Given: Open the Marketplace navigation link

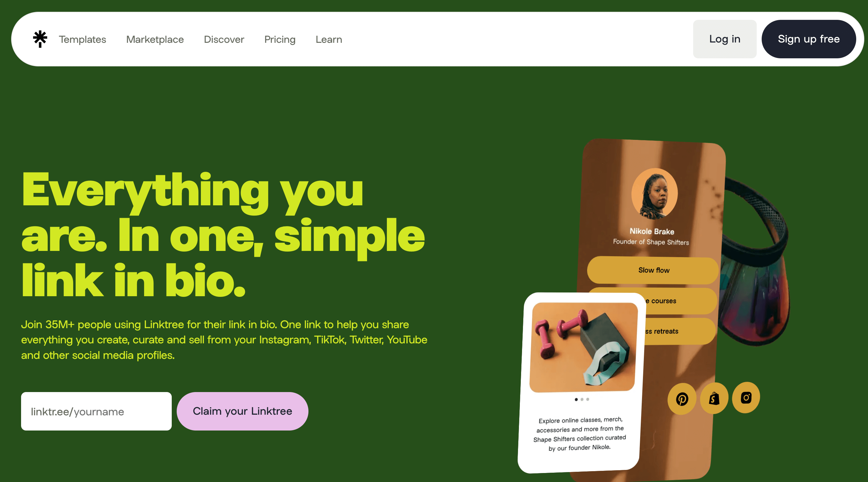Looking at the screenshot, I should click(x=155, y=39).
